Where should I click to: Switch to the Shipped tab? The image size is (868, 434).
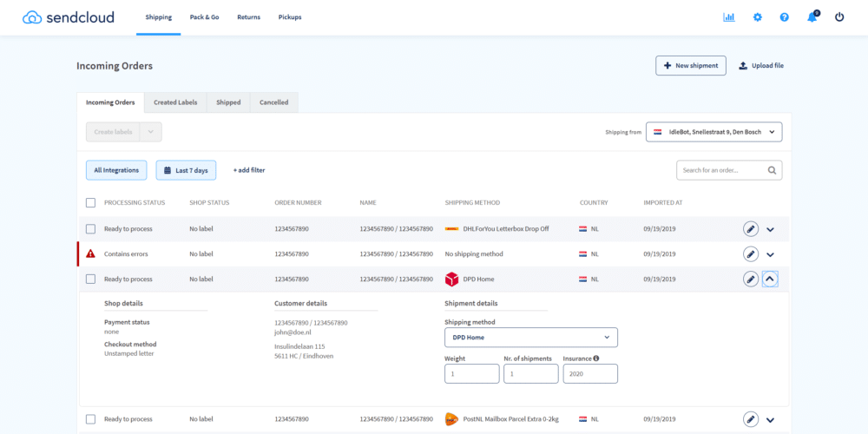click(x=228, y=102)
